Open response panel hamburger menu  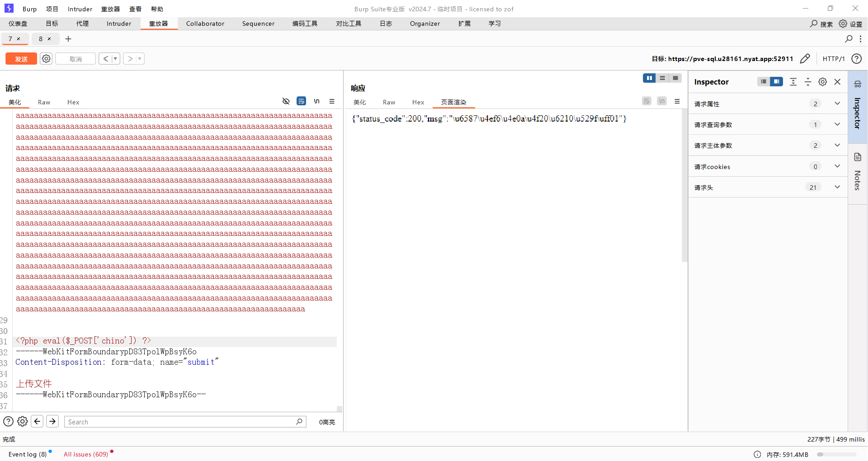coord(677,101)
